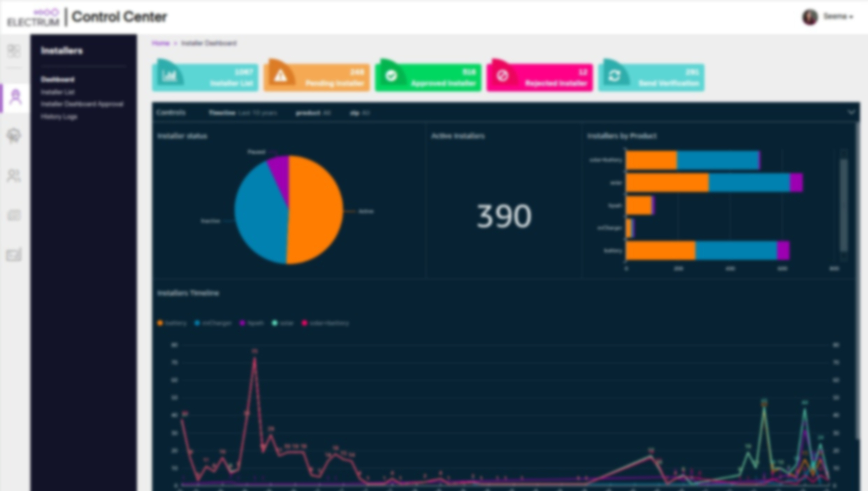Screen dimensions: 868x491
Task: Toggle battery series in timeline legend
Action: coord(172,323)
